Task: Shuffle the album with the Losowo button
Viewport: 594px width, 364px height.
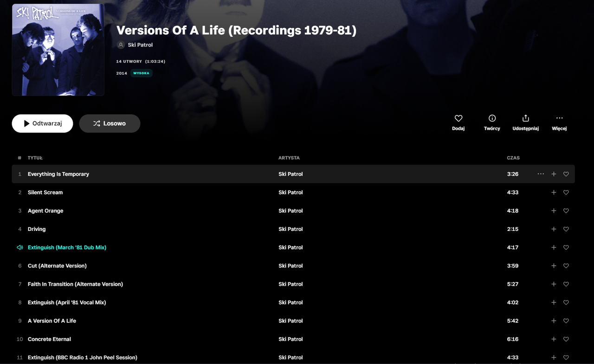Action: pos(110,123)
